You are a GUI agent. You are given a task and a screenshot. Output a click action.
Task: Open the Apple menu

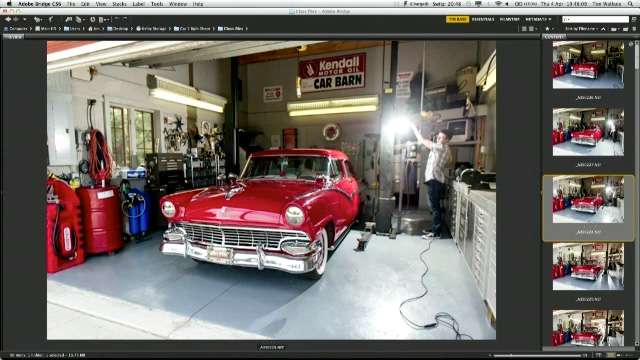[9, 4]
